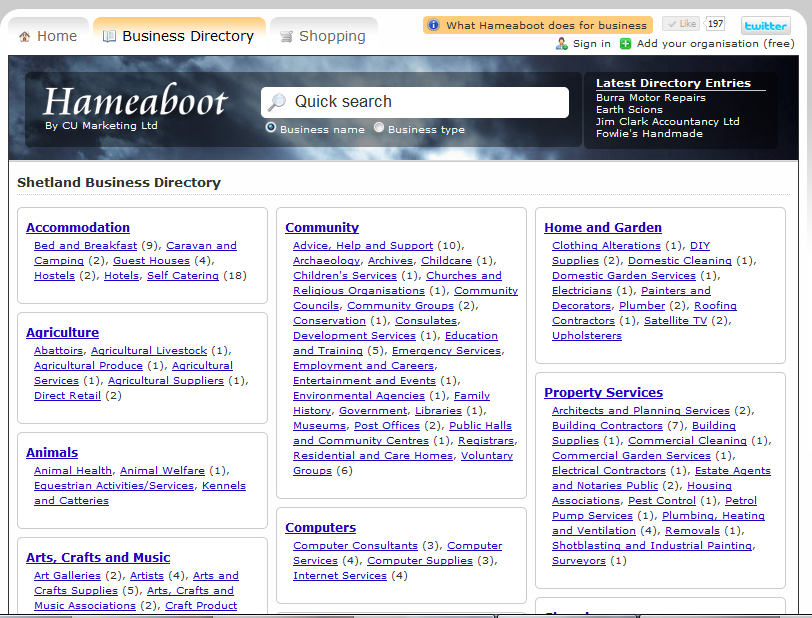812x618 pixels.
Task: Open Earth Scions latest entry
Action: coord(629,109)
